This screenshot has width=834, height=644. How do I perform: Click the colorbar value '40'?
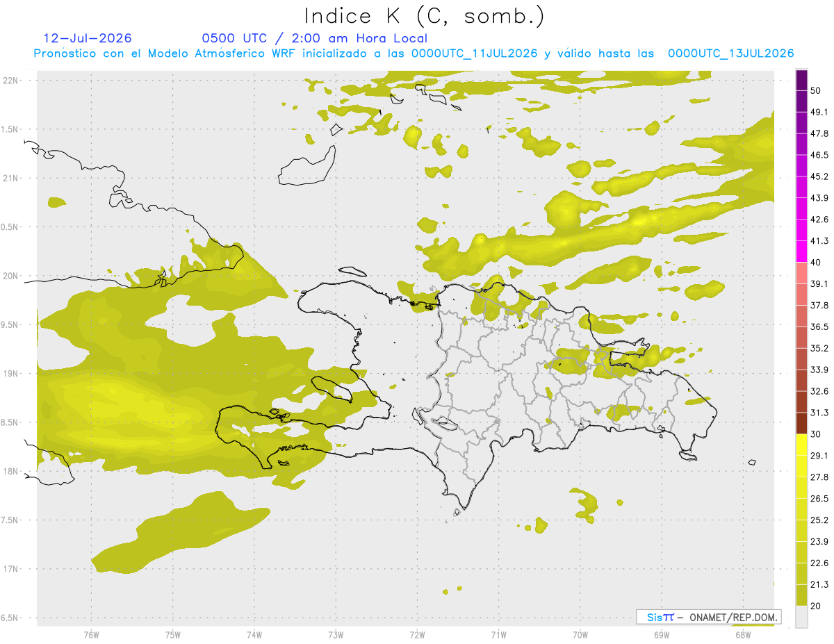[816, 263]
